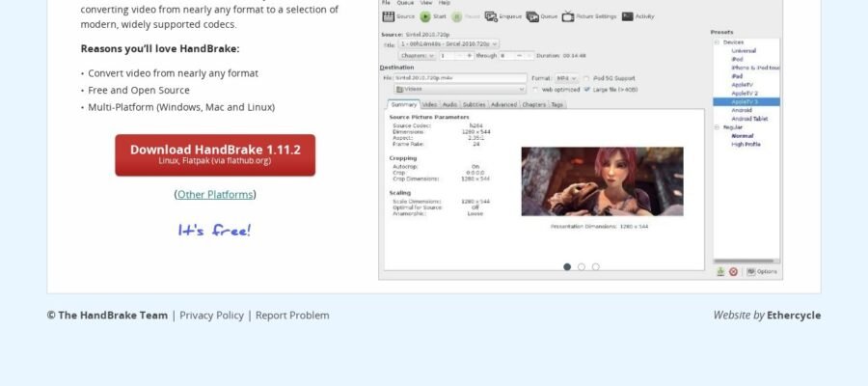
Task: Collapse the Devices preset group
Action: tap(717, 42)
